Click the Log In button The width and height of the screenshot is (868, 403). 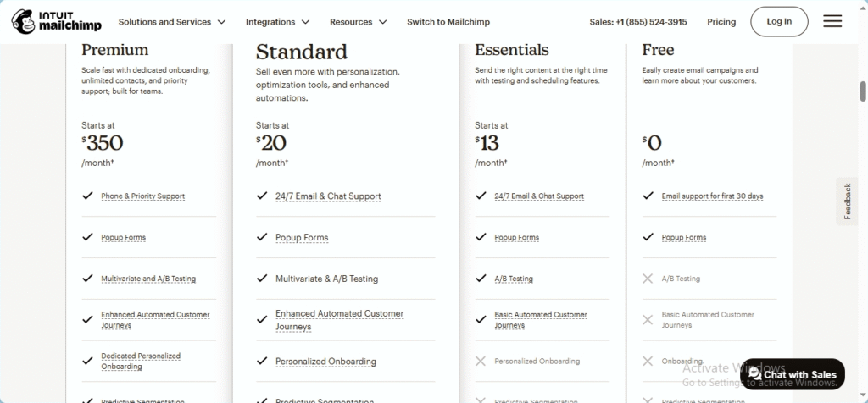[x=779, y=21]
